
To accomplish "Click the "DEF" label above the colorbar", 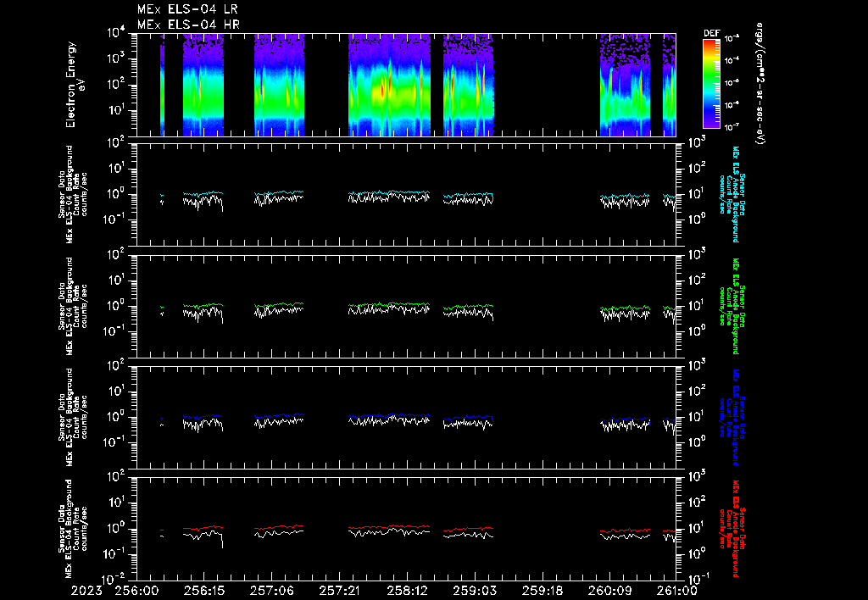I will (x=711, y=33).
